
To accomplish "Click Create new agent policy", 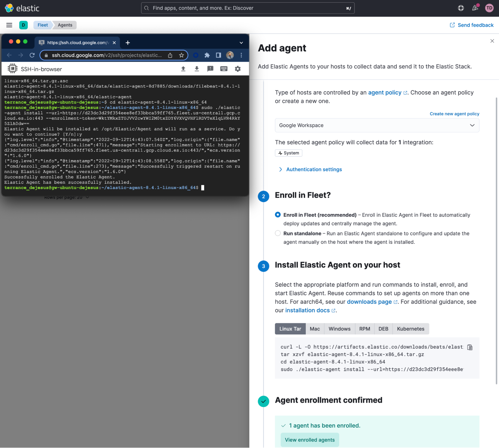I will [454, 114].
